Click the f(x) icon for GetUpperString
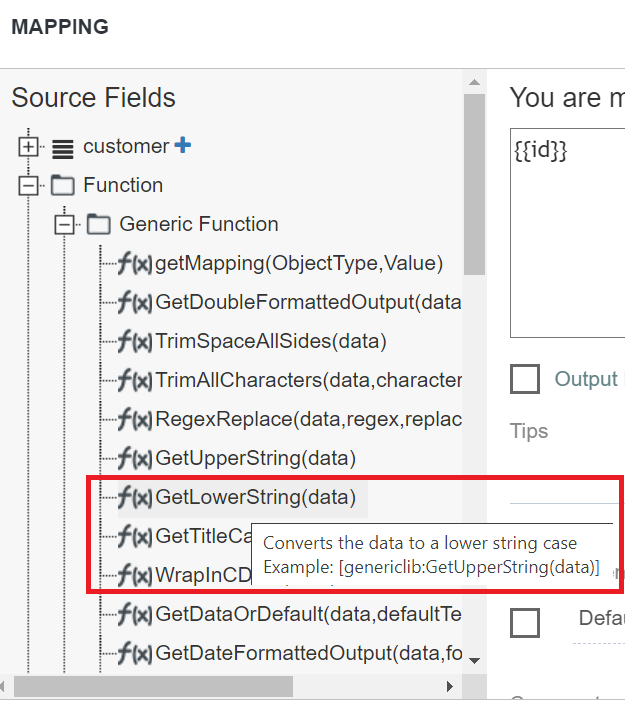 [x=134, y=459]
